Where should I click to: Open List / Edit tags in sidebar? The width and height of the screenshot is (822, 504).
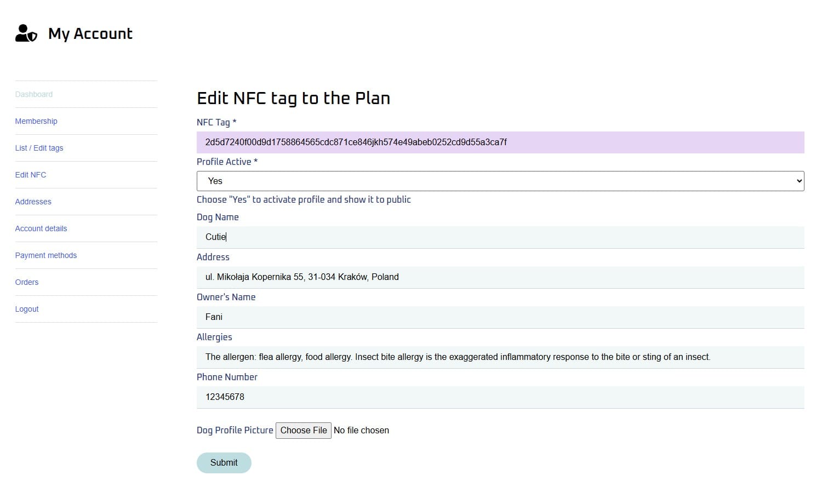(39, 148)
